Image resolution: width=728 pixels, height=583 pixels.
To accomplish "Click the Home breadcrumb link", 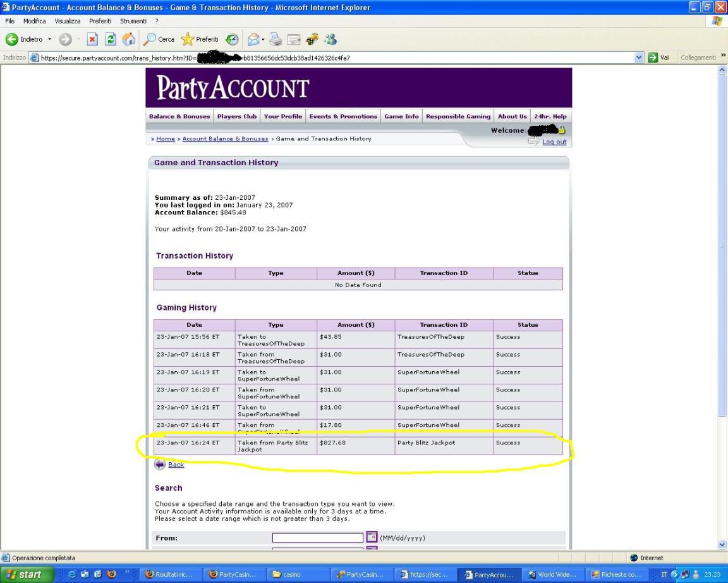I will (x=166, y=138).
